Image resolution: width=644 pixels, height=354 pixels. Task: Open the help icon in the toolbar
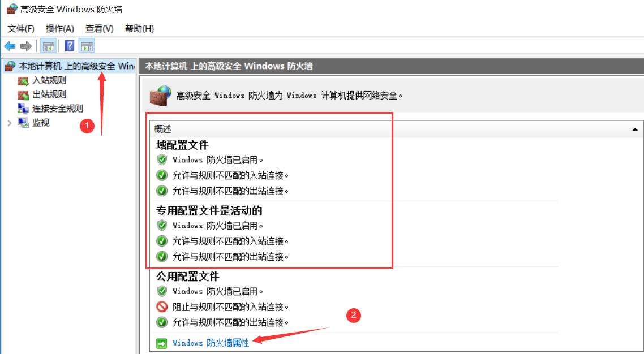pyautogui.click(x=70, y=46)
